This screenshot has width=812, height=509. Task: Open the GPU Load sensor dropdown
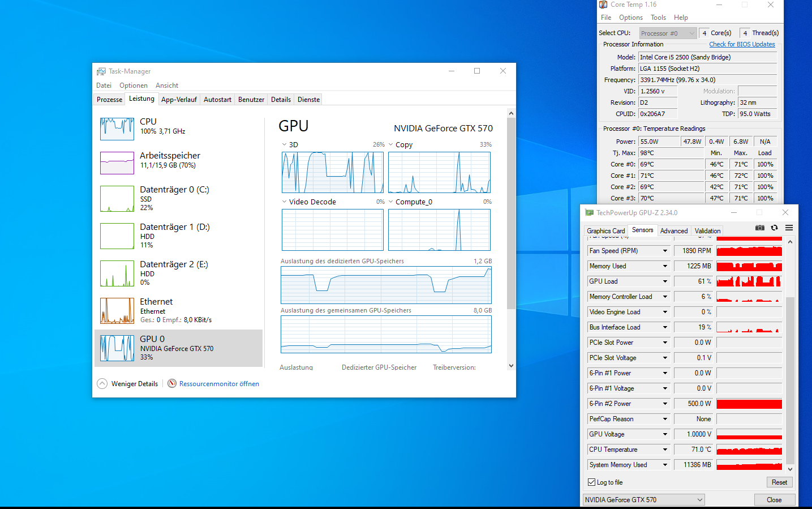665,281
